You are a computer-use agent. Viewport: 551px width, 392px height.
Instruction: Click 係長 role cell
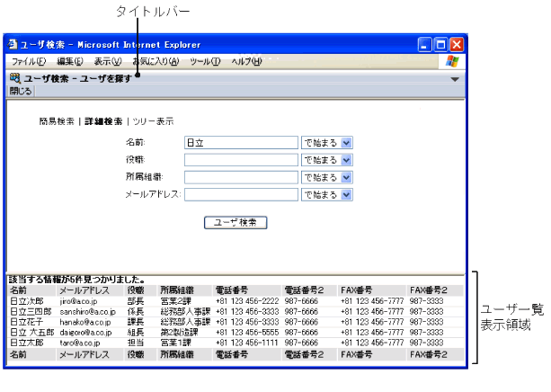(x=136, y=312)
